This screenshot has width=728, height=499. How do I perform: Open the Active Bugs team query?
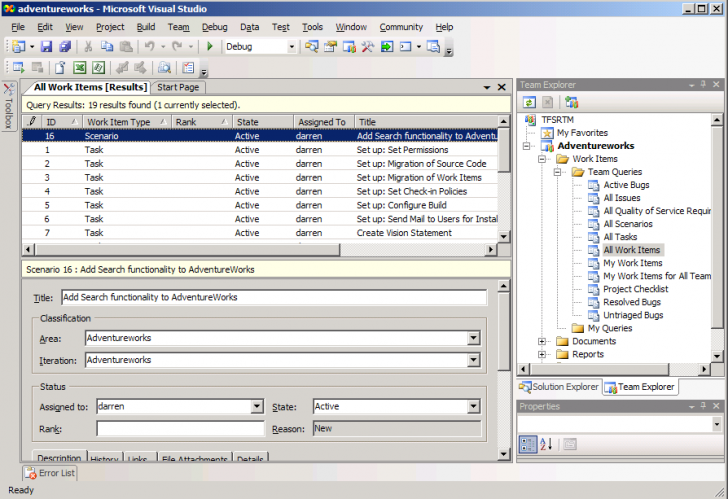click(x=626, y=185)
